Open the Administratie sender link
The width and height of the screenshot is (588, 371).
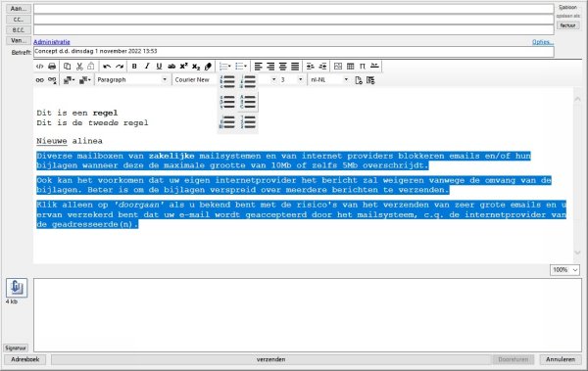(x=52, y=42)
